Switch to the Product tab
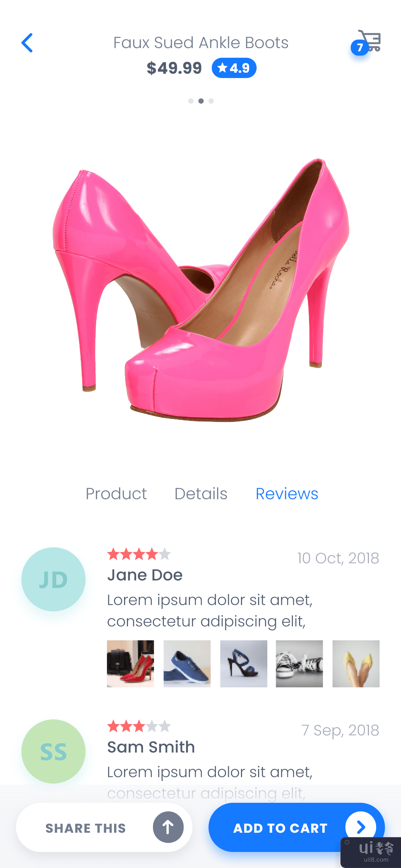The image size is (401, 868). coord(116,494)
